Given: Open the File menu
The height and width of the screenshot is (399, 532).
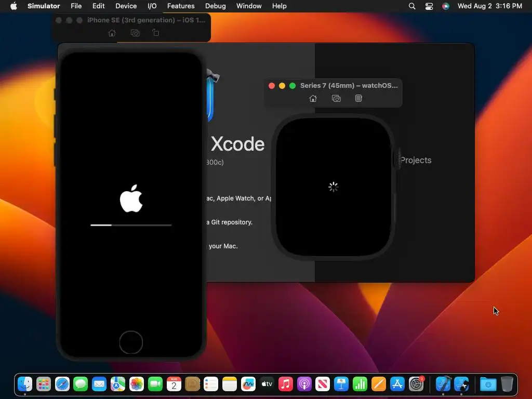Looking at the screenshot, I should [x=76, y=6].
